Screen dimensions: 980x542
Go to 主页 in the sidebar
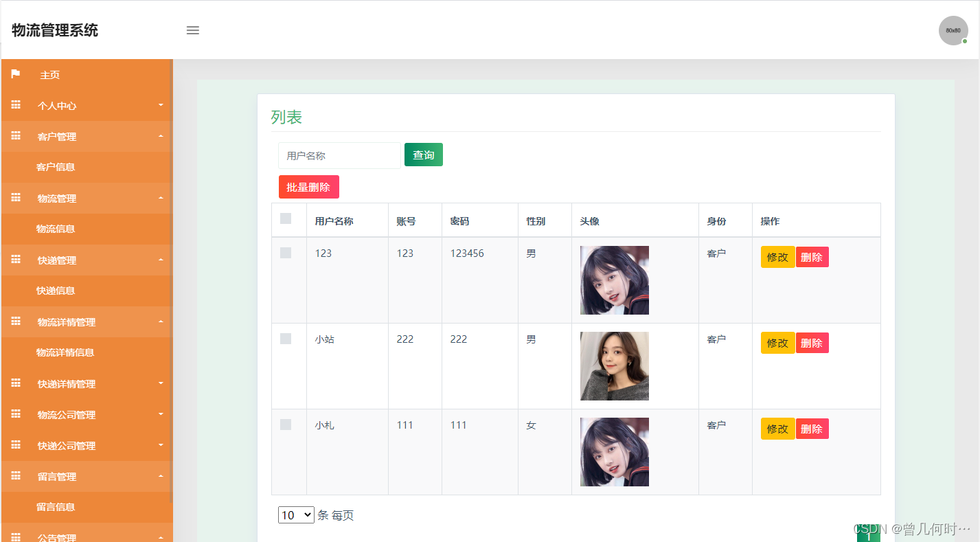49,75
